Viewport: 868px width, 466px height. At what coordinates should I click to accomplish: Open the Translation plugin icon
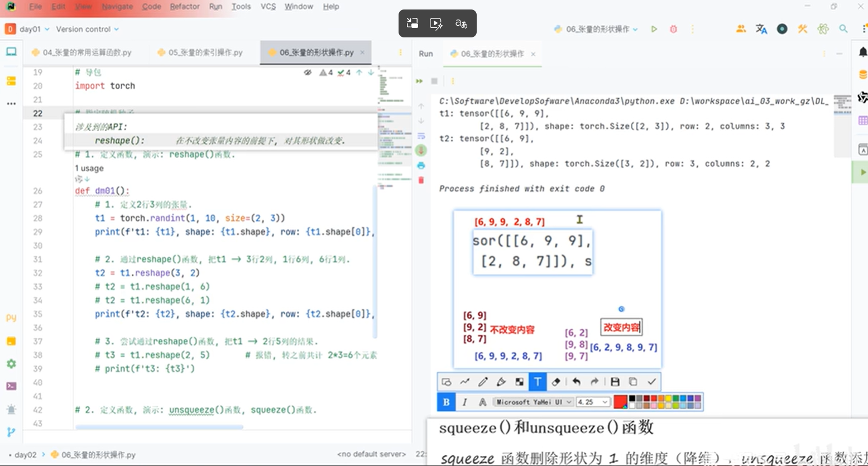pyautogui.click(x=761, y=29)
